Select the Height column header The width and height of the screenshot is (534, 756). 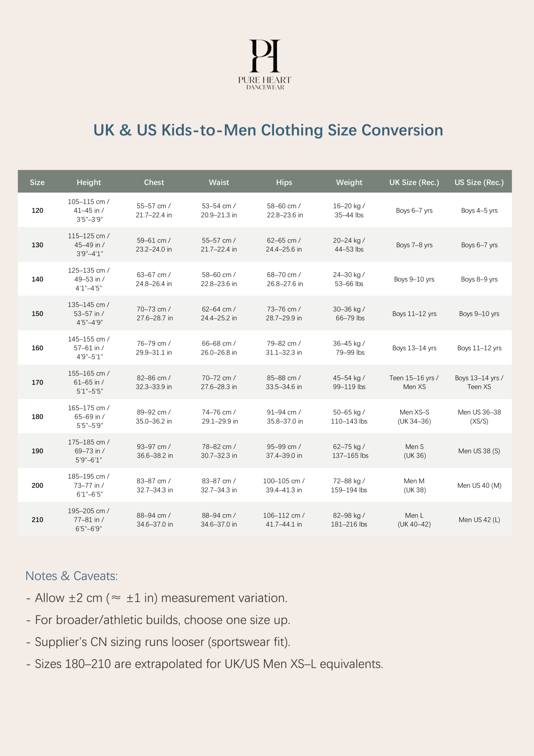(89, 182)
